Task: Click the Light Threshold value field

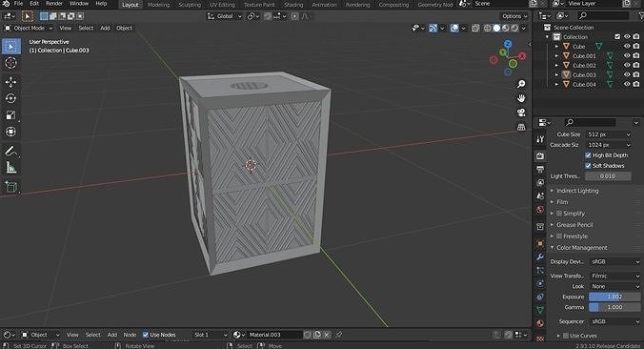Action: [608, 176]
